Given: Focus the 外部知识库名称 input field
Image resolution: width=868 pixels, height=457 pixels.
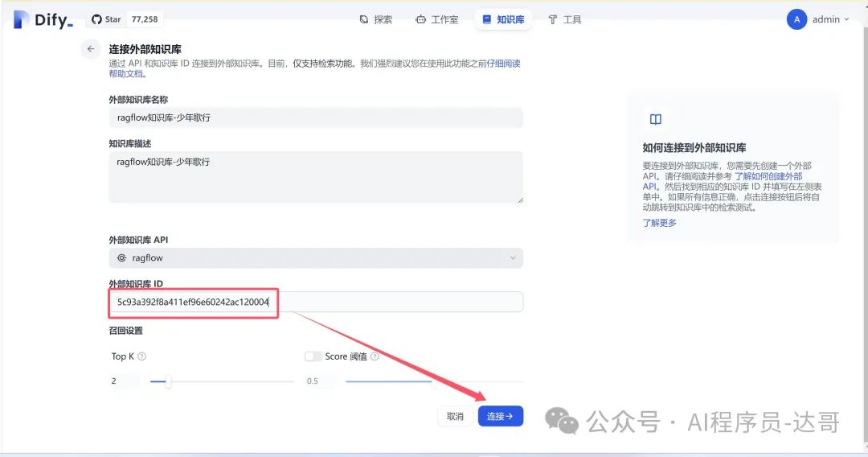Looking at the screenshot, I should pyautogui.click(x=316, y=117).
